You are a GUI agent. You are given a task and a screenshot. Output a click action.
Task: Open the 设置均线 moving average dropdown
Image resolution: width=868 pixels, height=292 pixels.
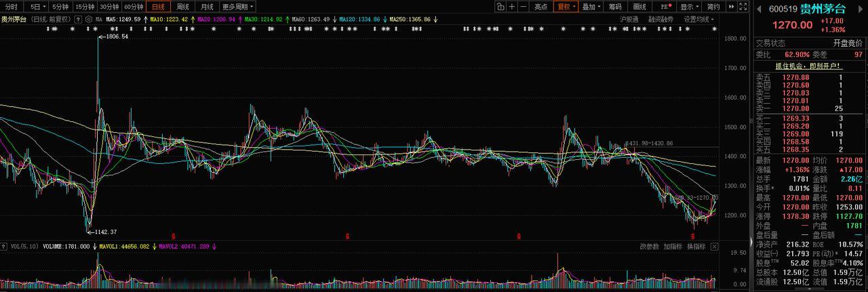(697, 20)
